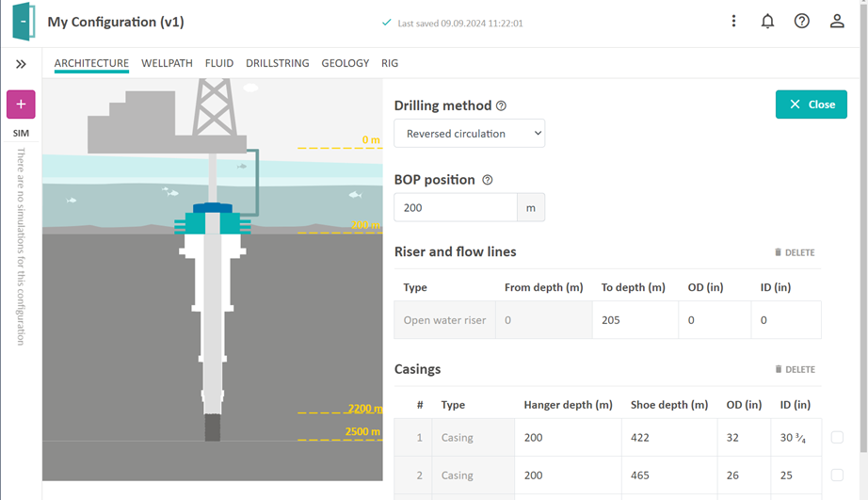
Task: Open the three-dot more options menu
Action: (733, 21)
